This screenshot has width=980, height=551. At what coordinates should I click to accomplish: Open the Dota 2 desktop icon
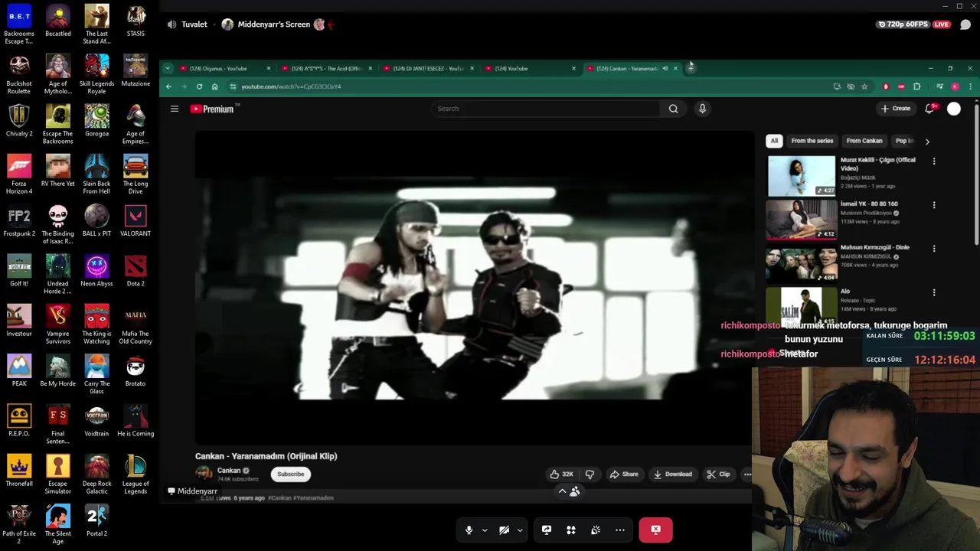136,271
